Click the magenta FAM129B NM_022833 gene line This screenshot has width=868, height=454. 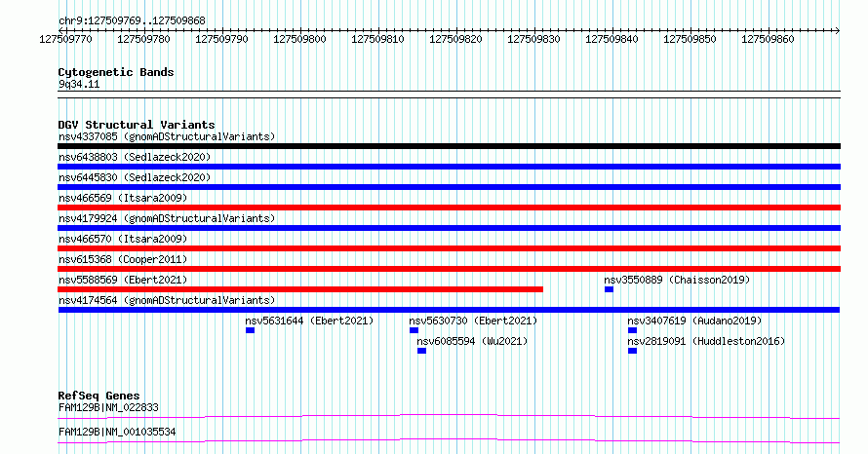449,416
